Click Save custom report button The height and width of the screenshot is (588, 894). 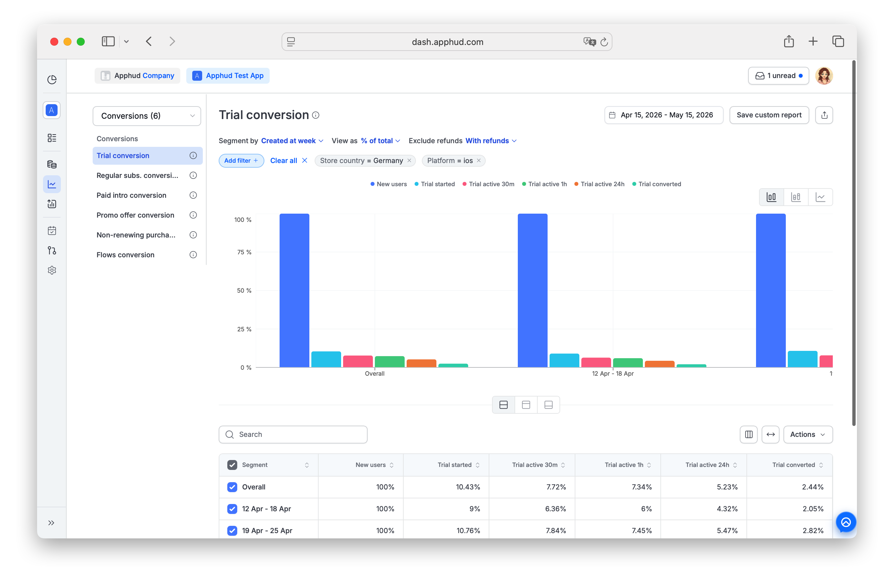tap(769, 115)
